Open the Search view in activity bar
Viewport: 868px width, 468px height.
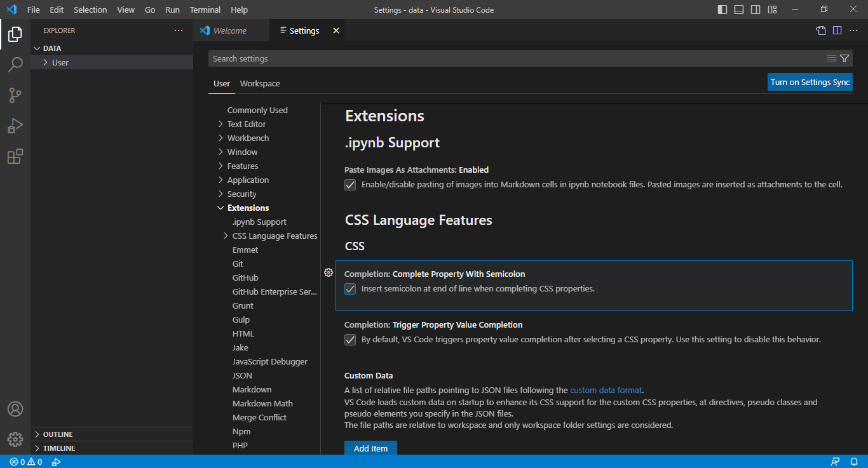point(15,65)
